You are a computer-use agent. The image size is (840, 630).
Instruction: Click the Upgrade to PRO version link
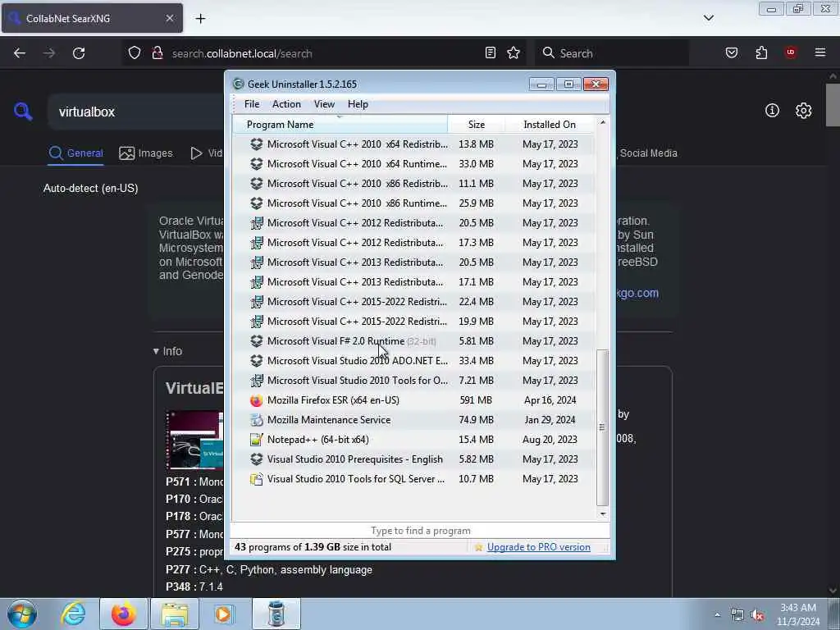click(x=538, y=547)
